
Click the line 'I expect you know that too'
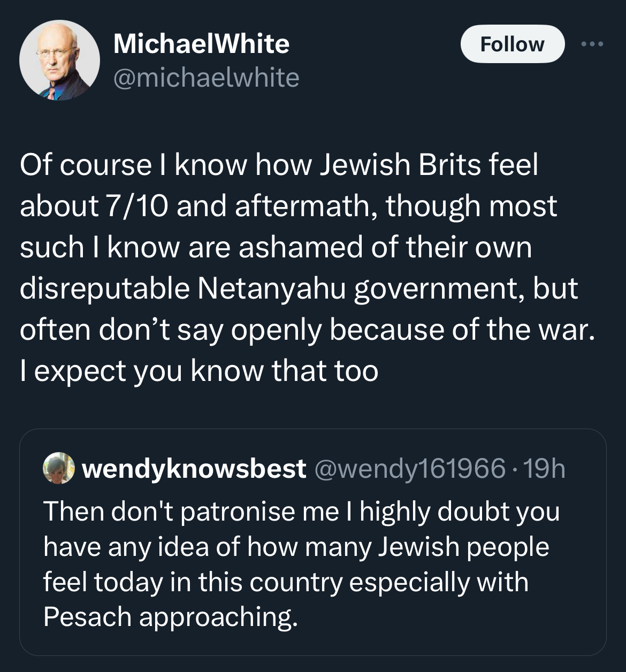tap(199, 370)
